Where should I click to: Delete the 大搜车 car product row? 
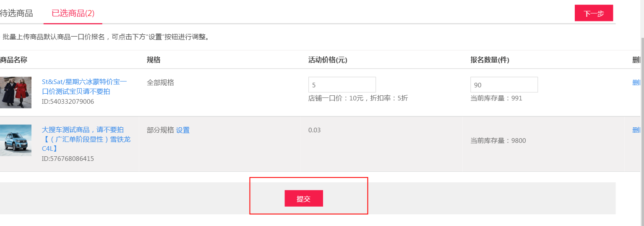point(636,130)
